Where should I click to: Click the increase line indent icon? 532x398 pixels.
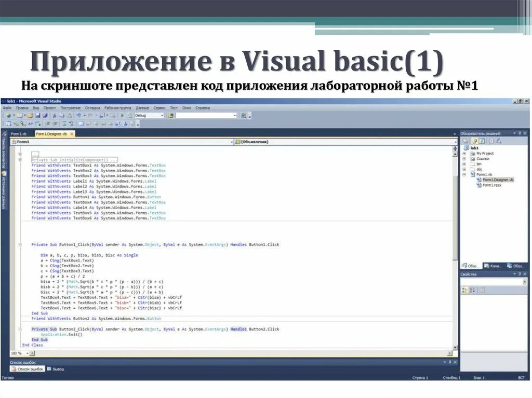click(x=55, y=123)
